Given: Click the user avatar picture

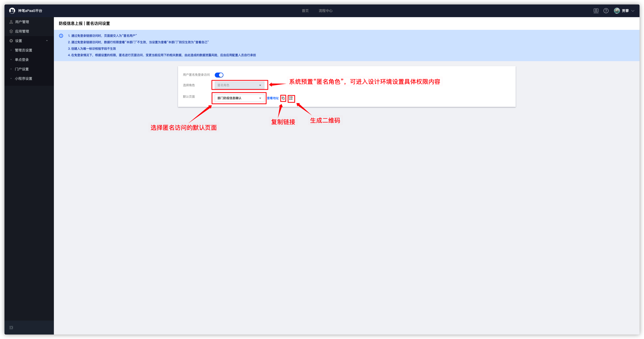Looking at the screenshot, I should point(616,11).
